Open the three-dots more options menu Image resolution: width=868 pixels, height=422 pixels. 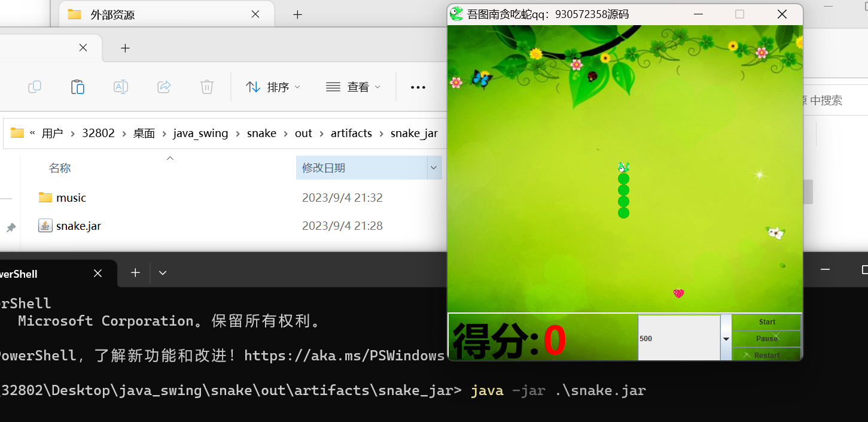coord(418,87)
